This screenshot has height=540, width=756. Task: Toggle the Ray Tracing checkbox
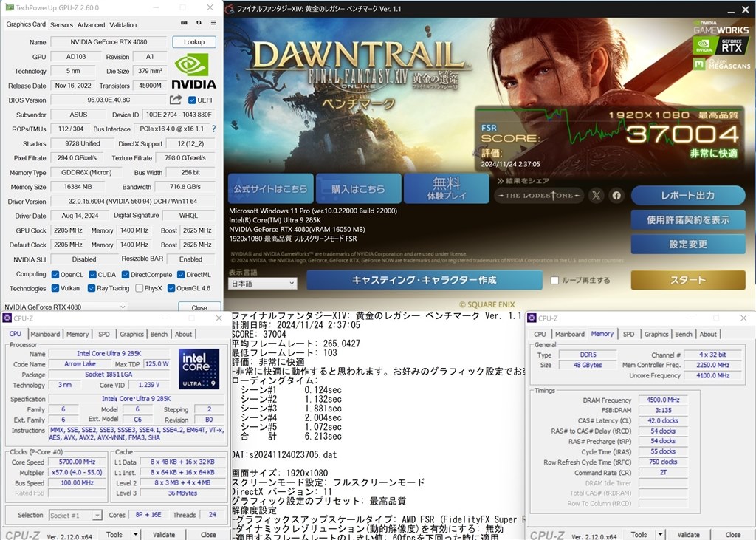pos(89,289)
